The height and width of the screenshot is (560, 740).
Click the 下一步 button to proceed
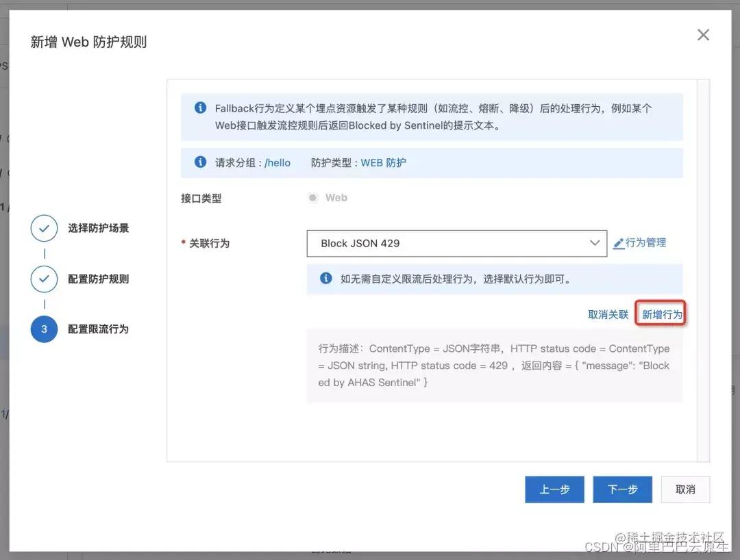pyautogui.click(x=622, y=489)
